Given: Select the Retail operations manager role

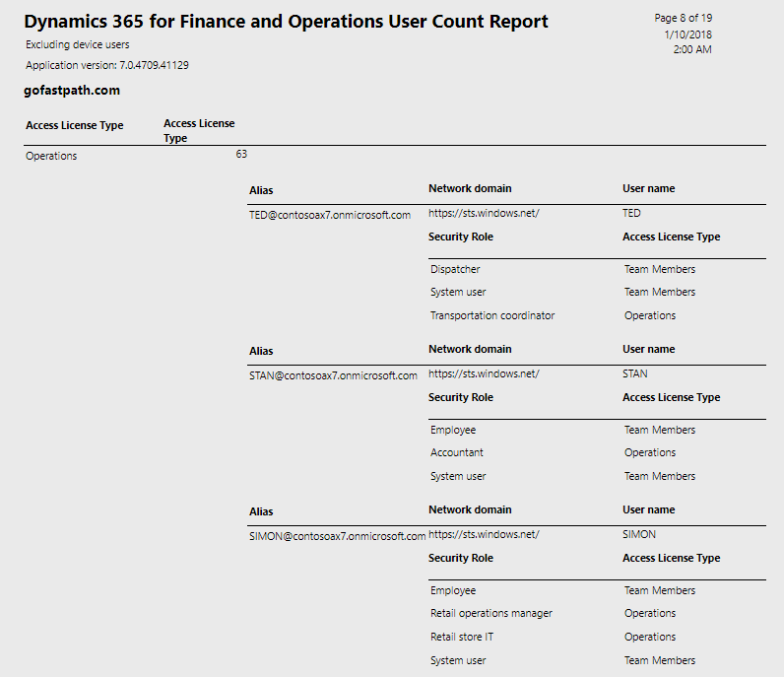Looking at the screenshot, I should (x=491, y=614).
